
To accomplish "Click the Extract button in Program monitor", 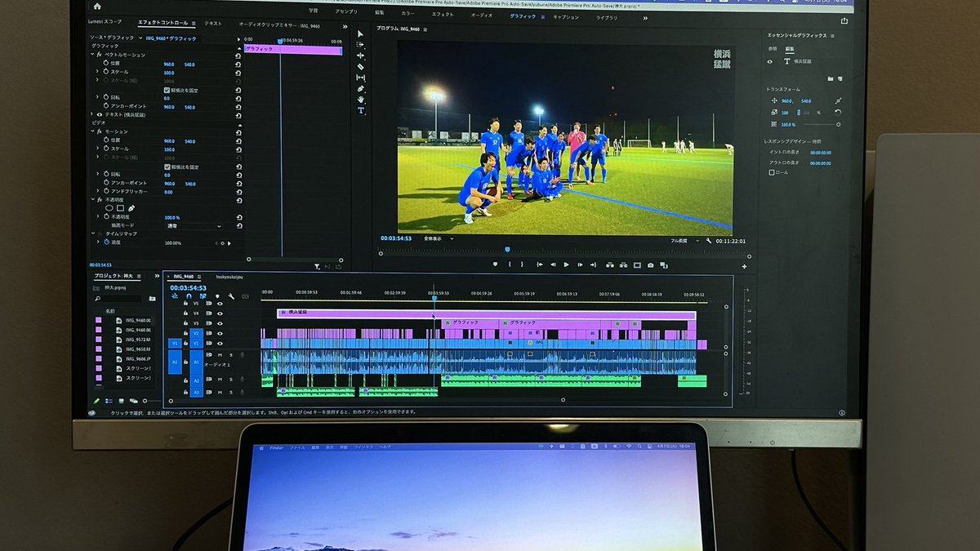I will click(623, 264).
